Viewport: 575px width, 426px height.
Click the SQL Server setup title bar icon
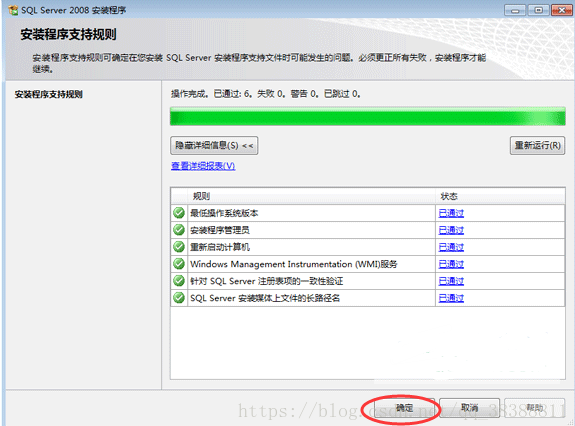13,10
